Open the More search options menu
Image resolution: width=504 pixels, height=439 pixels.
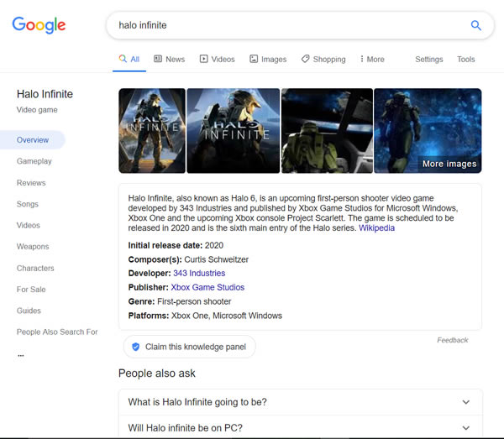[x=372, y=59]
